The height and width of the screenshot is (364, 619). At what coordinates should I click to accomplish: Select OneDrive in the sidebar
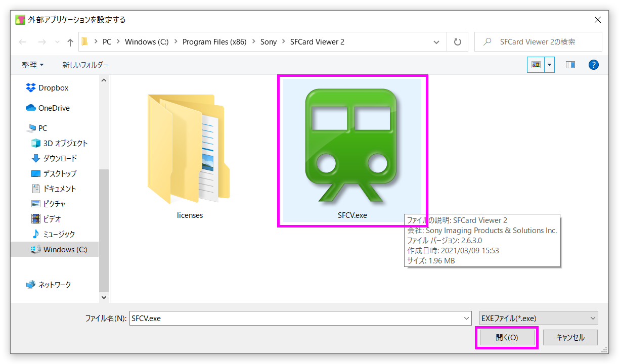click(54, 108)
